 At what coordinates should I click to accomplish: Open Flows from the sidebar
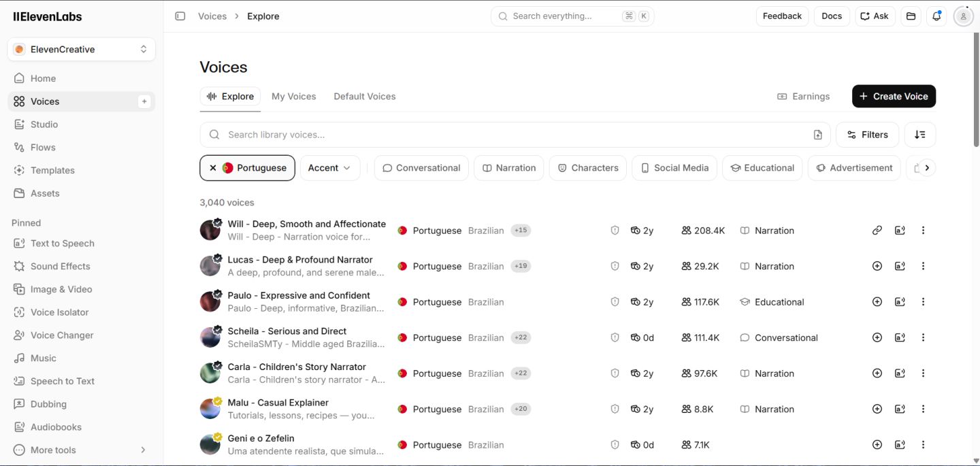[82, 148]
